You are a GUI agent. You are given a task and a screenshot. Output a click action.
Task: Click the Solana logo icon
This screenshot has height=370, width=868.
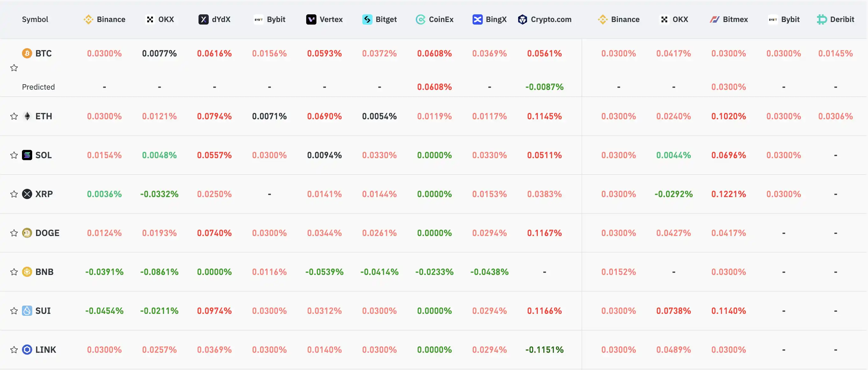point(27,155)
